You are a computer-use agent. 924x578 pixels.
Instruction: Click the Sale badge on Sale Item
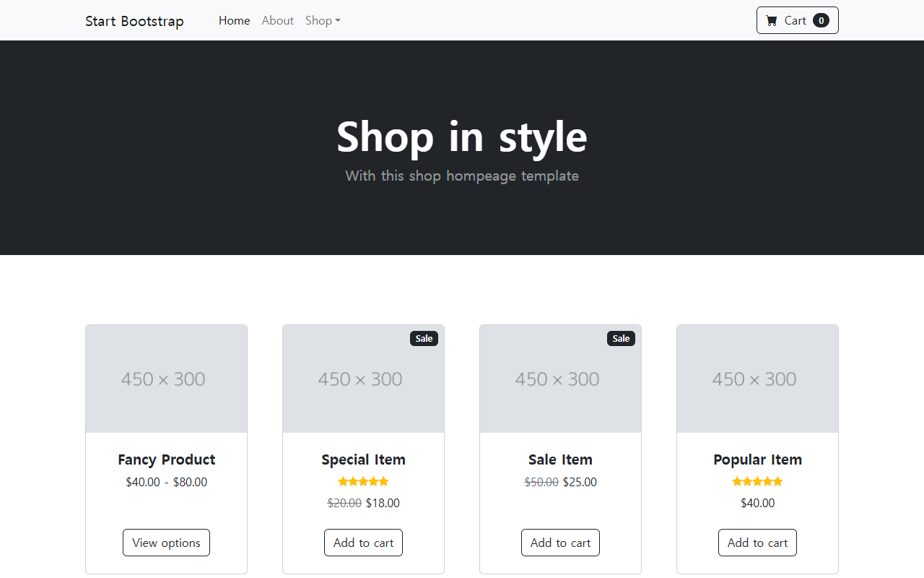pos(621,338)
